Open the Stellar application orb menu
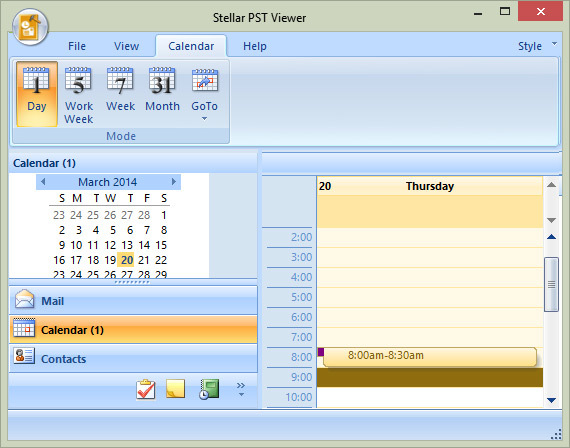570x448 pixels. click(x=30, y=27)
